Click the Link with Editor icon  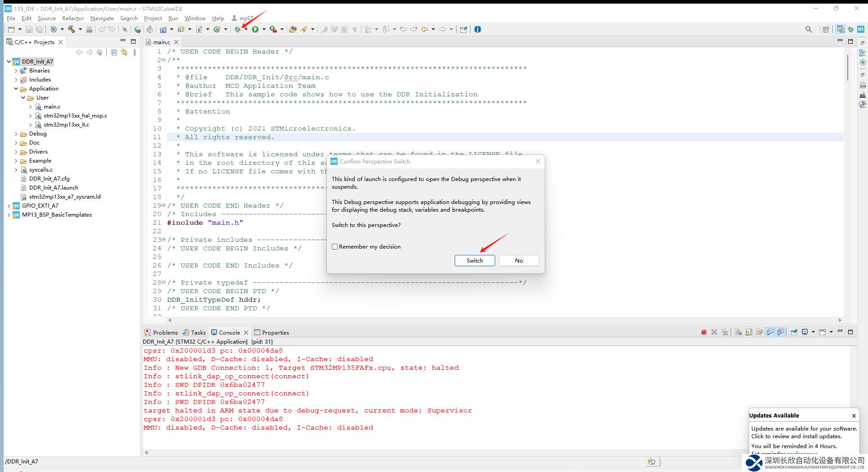coord(124,53)
